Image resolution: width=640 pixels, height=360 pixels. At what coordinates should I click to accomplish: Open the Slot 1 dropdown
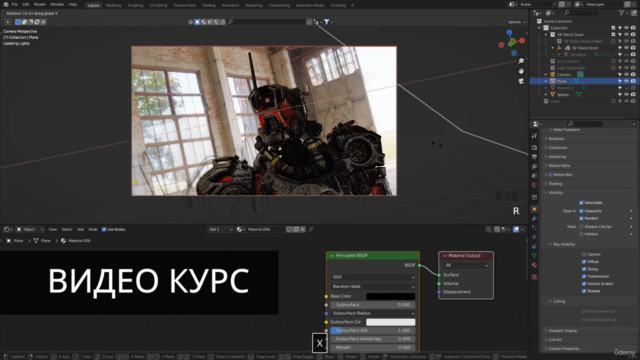point(220,229)
